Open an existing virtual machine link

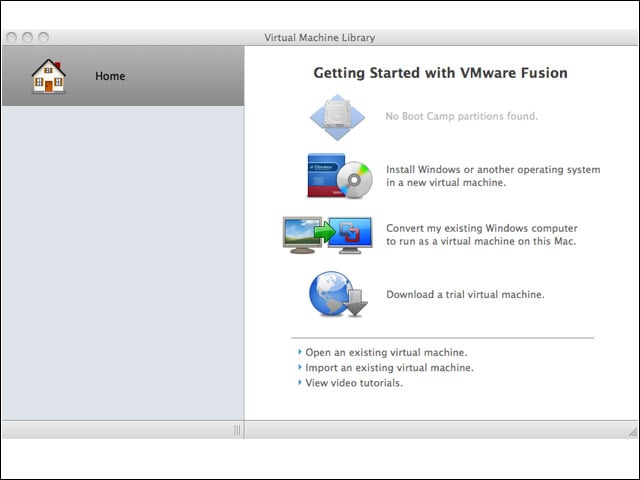pos(386,353)
